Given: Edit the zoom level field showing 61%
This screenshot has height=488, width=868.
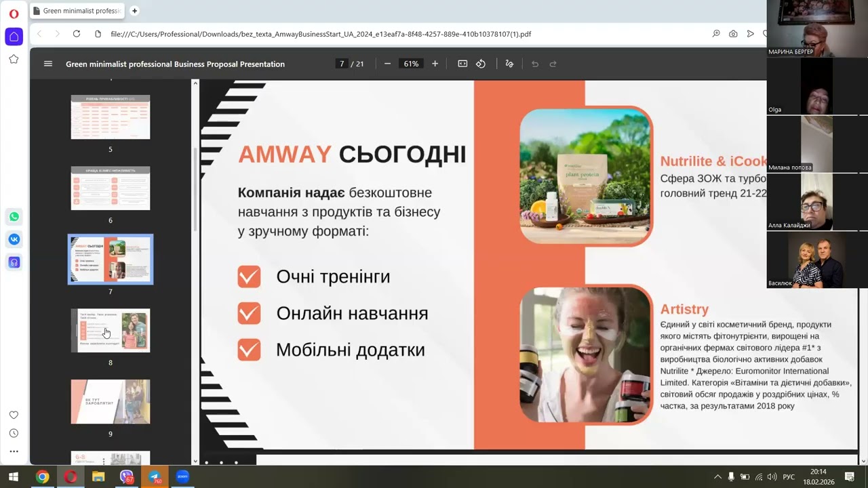Looking at the screenshot, I should click(411, 64).
